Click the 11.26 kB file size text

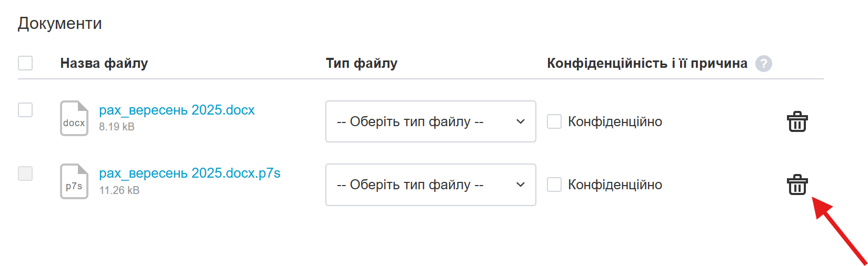[x=119, y=190]
